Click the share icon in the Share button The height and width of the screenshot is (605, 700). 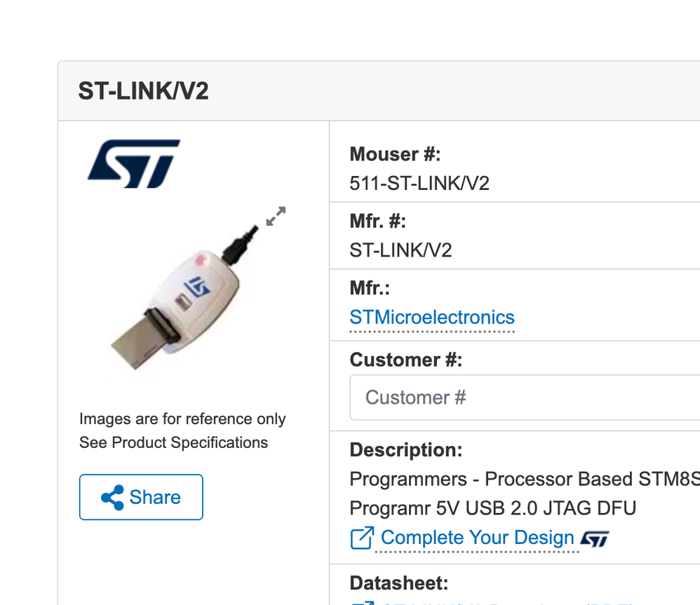point(112,497)
